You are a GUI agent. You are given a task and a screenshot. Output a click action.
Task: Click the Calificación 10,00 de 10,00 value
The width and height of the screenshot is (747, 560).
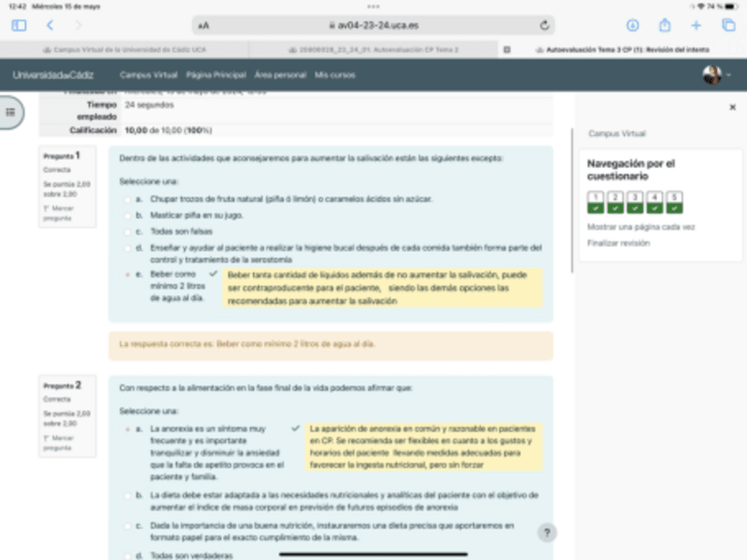coord(168,130)
